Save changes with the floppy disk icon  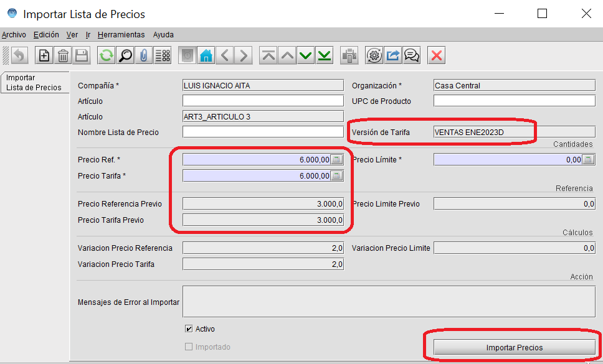[x=82, y=55]
